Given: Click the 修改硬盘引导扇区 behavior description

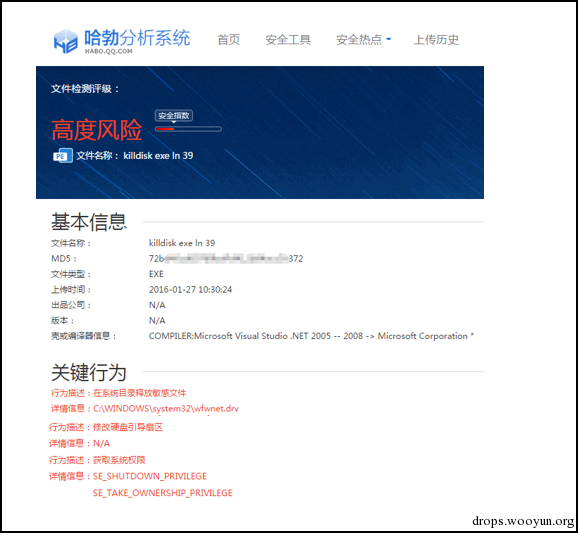Looking at the screenshot, I should click(x=128, y=427).
